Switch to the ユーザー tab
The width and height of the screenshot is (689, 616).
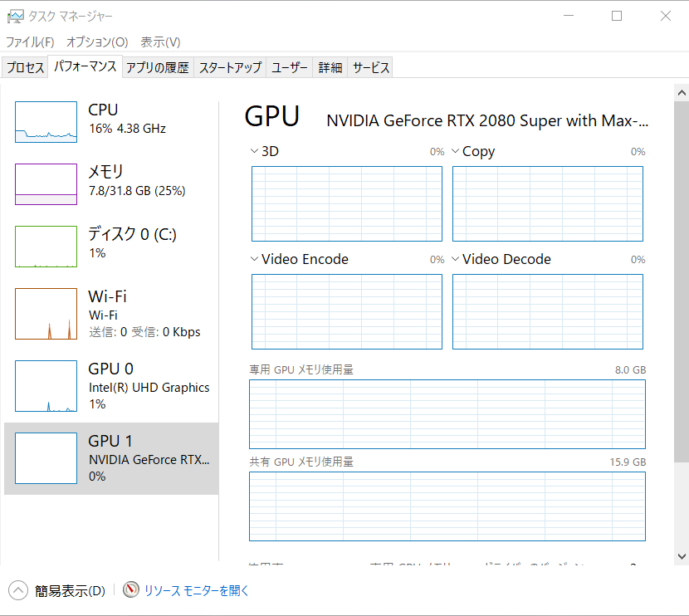[289, 68]
